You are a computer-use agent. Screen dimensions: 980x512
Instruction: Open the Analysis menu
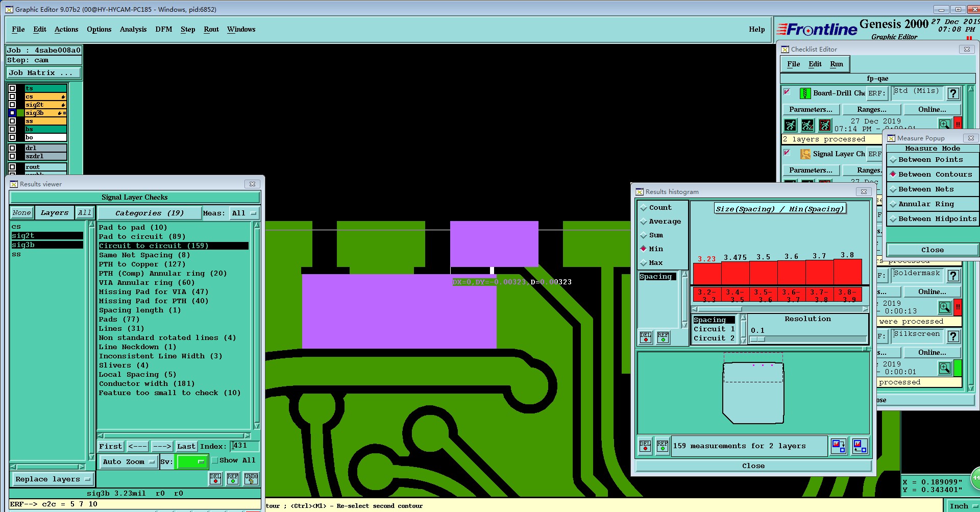133,30
